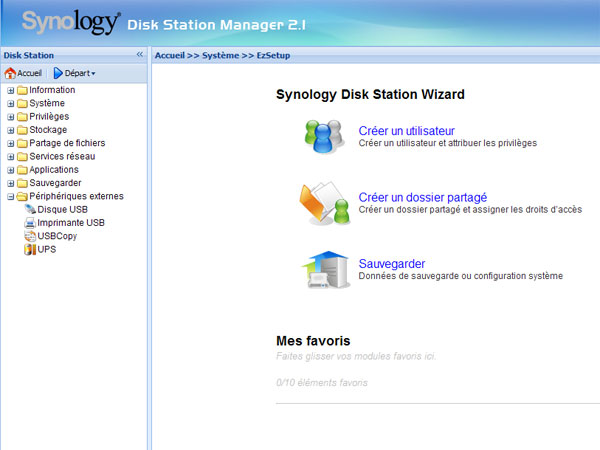Open UPS tree entry

(x=47, y=249)
